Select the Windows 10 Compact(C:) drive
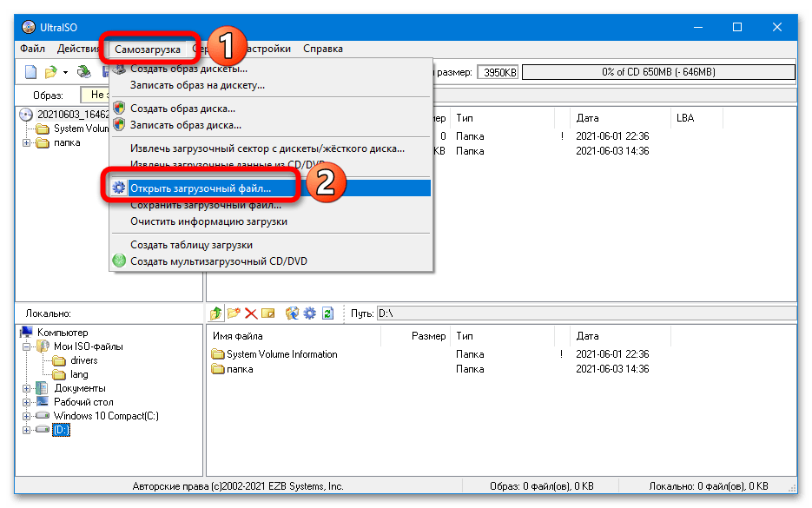This screenshot has width=812, height=508. click(x=106, y=416)
